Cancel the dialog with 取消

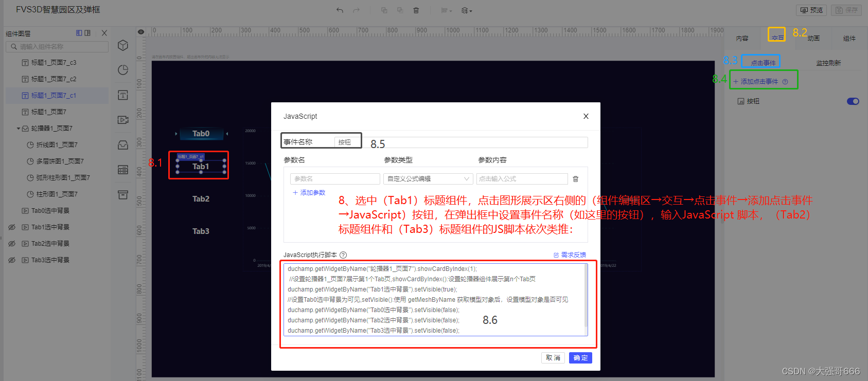(553, 358)
